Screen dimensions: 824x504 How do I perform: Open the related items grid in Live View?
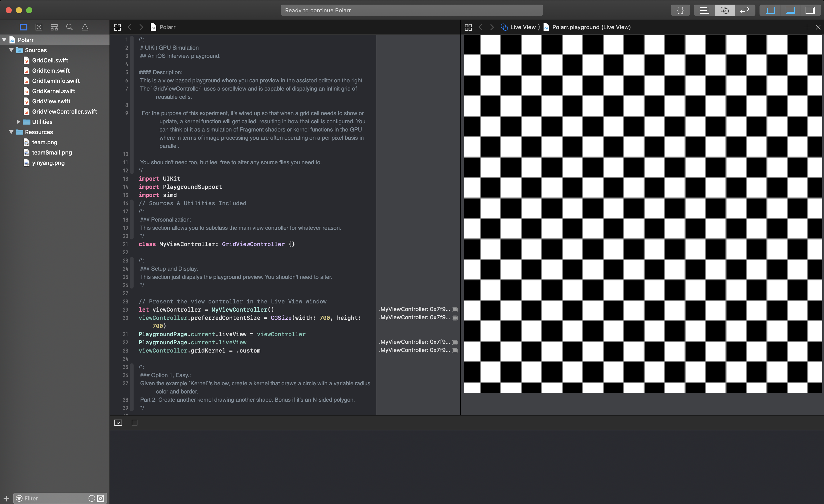click(468, 27)
